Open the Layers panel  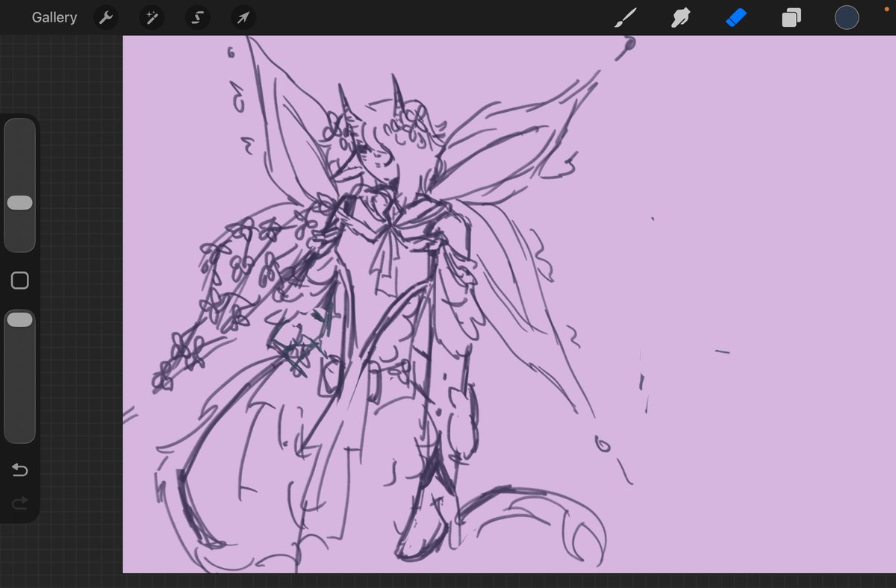[791, 17]
